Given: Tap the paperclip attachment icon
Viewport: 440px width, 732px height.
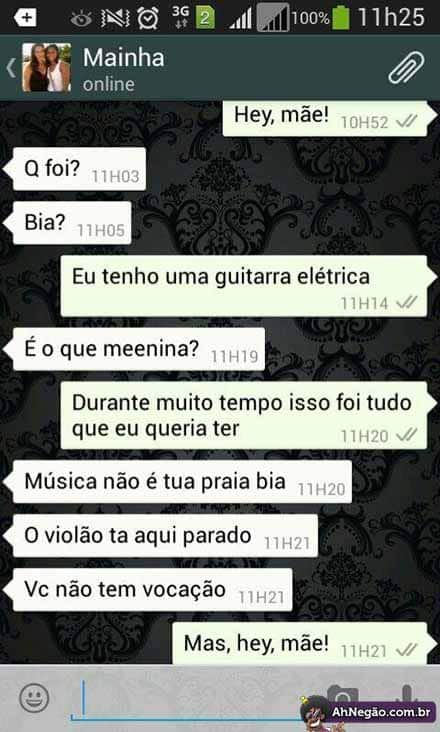Looking at the screenshot, I should 406,68.
